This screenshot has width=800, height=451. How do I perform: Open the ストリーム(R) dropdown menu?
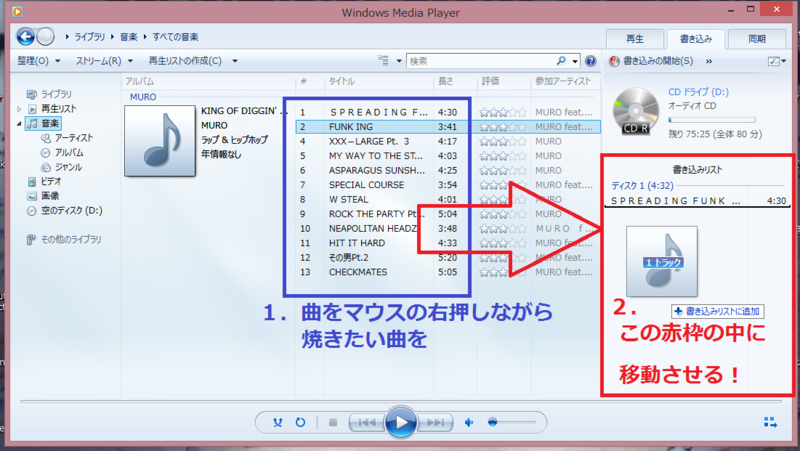click(x=104, y=61)
